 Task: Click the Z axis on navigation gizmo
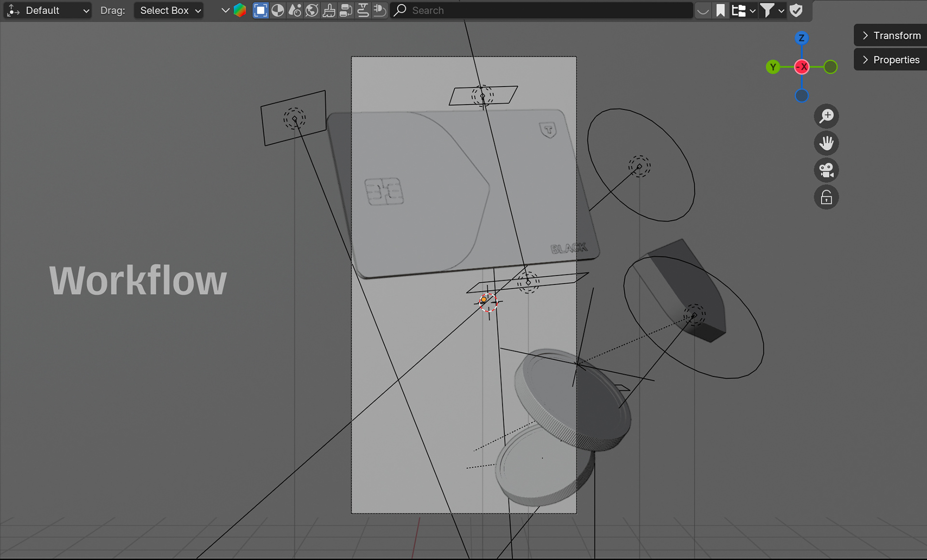tap(801, 38)
